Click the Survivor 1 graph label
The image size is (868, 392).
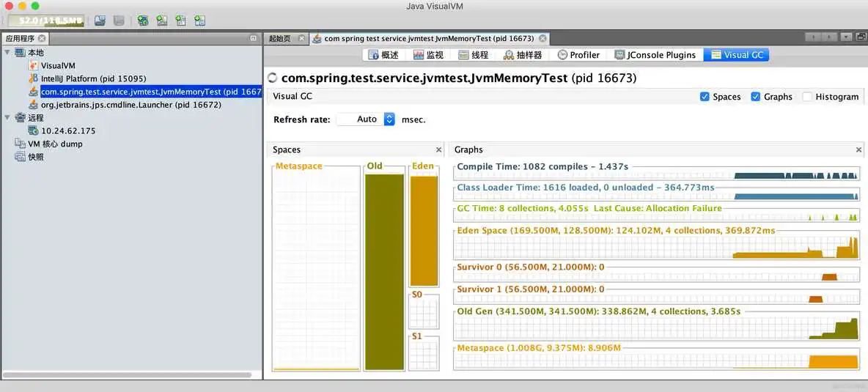point(531,289)
